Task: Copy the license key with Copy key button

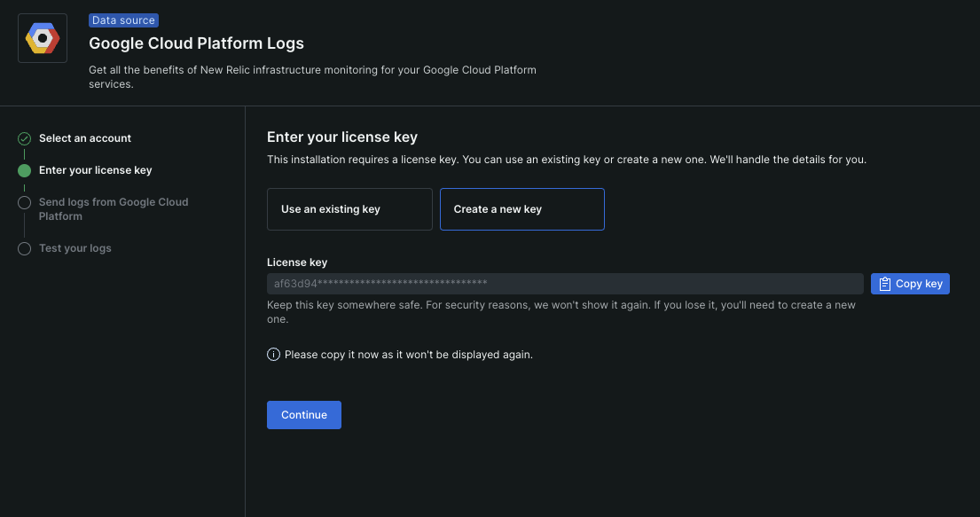Action: coord(910,284)
